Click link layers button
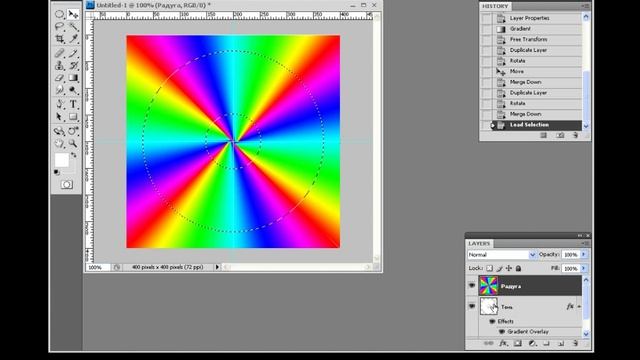 pyautogui.click(x=489, y=344)
